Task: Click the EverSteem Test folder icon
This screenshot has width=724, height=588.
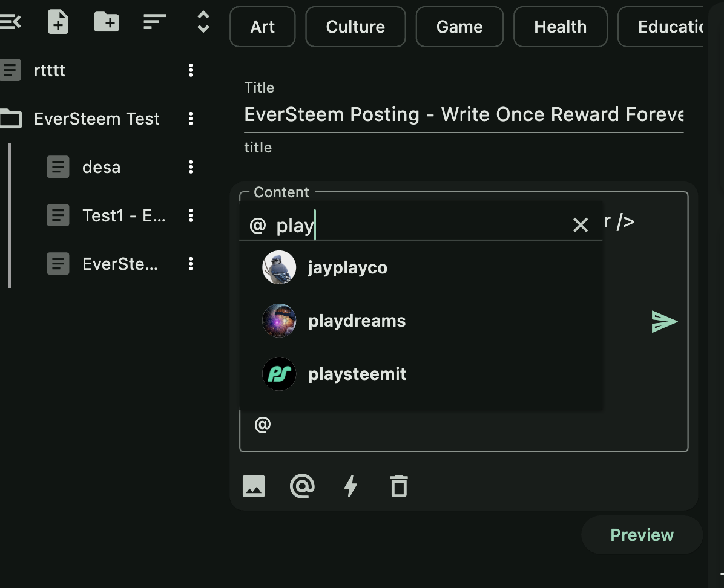Action: [11, 119]
